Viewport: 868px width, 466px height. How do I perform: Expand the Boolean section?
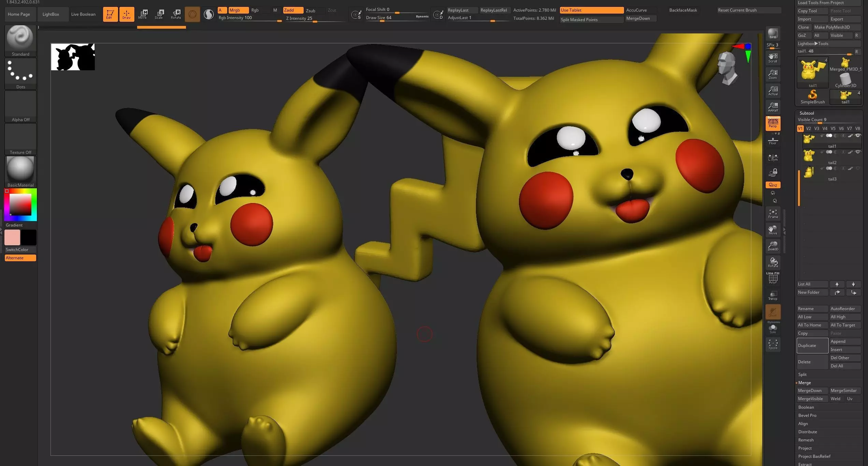click(806, 407)
